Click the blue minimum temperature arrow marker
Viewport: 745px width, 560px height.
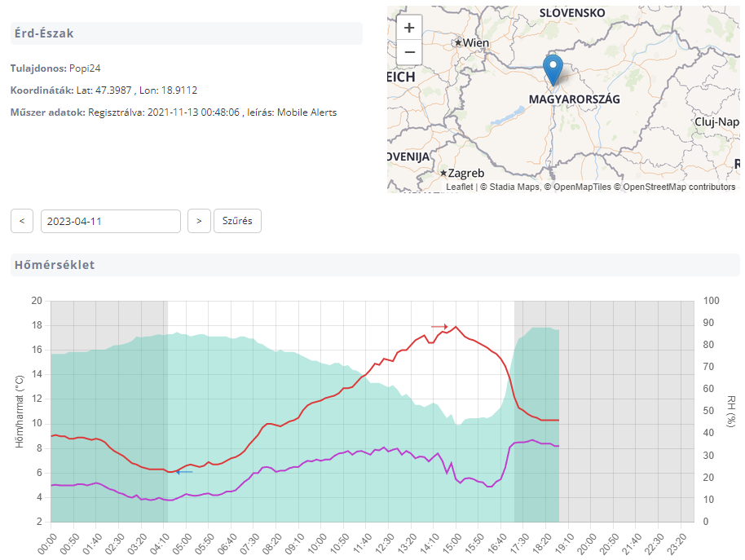coord(184,472)
